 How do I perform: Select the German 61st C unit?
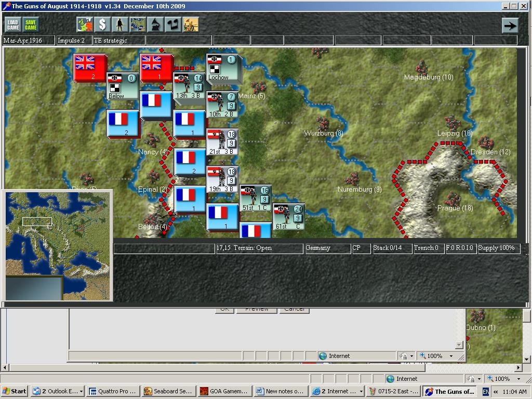coord(289,217)
